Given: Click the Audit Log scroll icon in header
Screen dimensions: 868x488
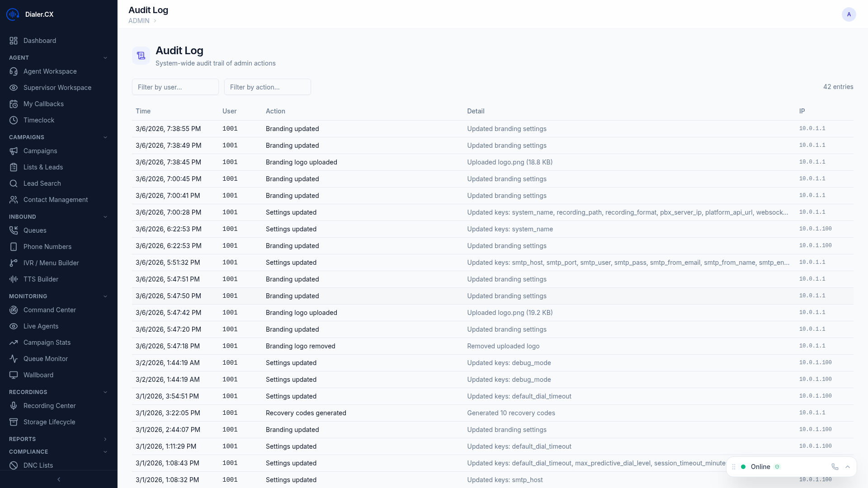Looking at the screenshot, I should [141, 55].
